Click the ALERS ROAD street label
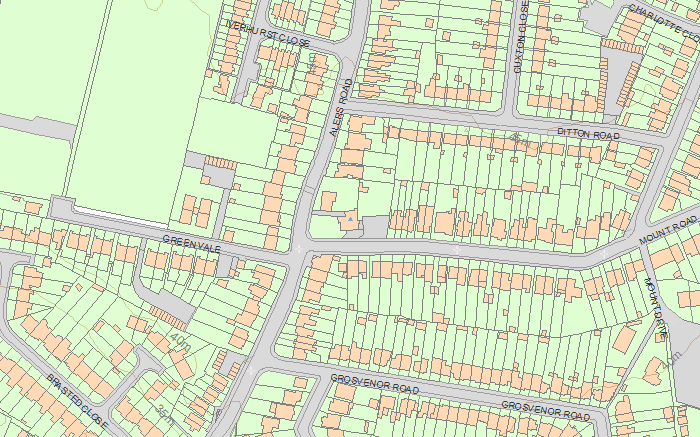The height and width of the screenshot is (437, 700). click(x=341, y=108)
